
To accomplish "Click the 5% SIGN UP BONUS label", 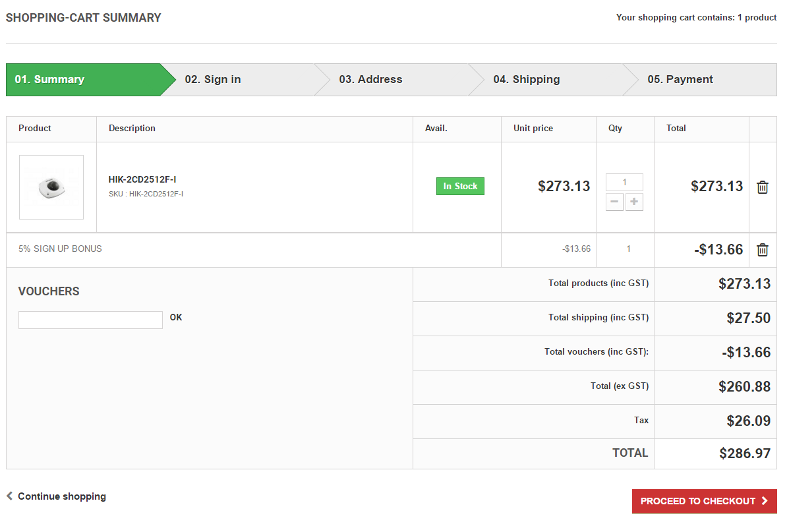I will pyautogui.click(x=60, y=249).
